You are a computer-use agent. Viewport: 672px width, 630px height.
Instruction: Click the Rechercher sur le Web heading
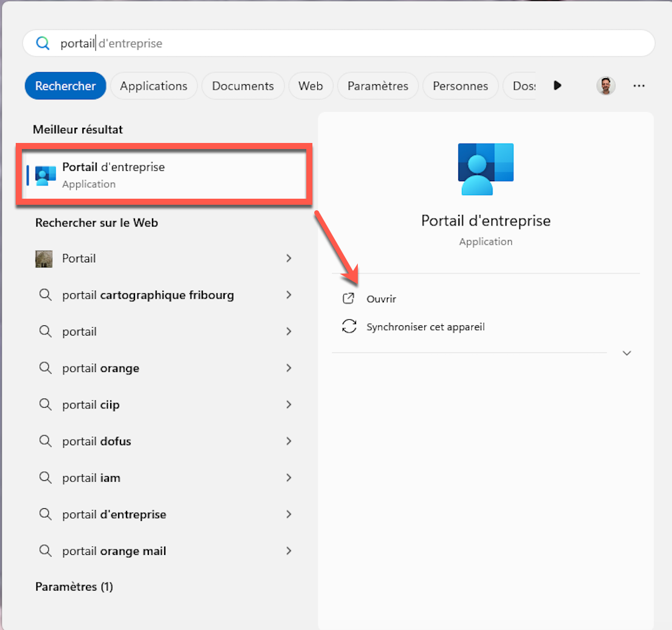(96, 223)
